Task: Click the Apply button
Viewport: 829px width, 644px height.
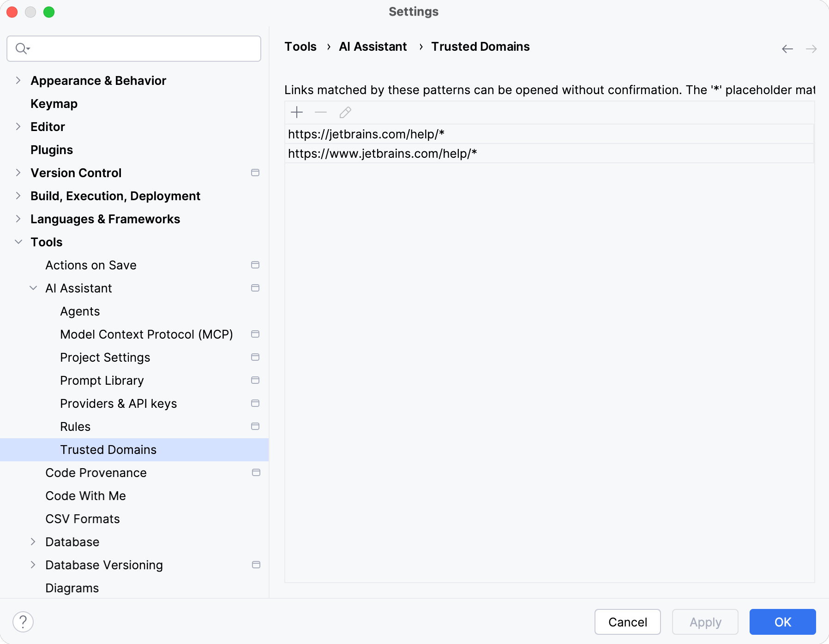Action: (705, 622)
